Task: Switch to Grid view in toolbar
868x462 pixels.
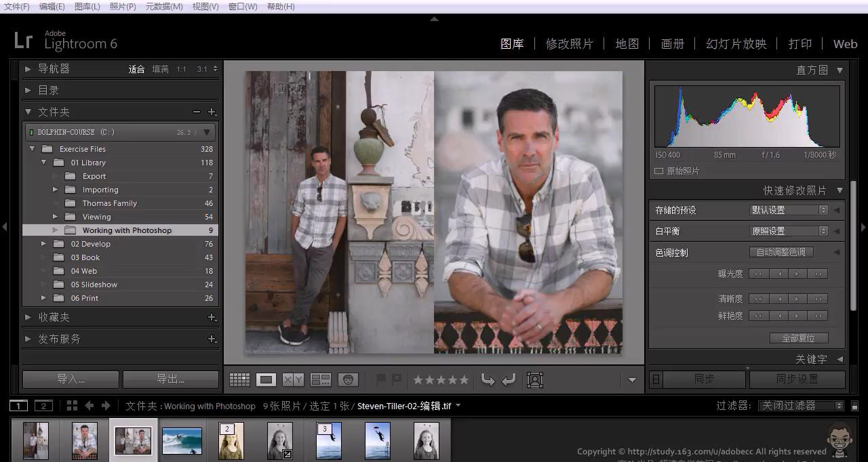Action: tap(239, 380)
